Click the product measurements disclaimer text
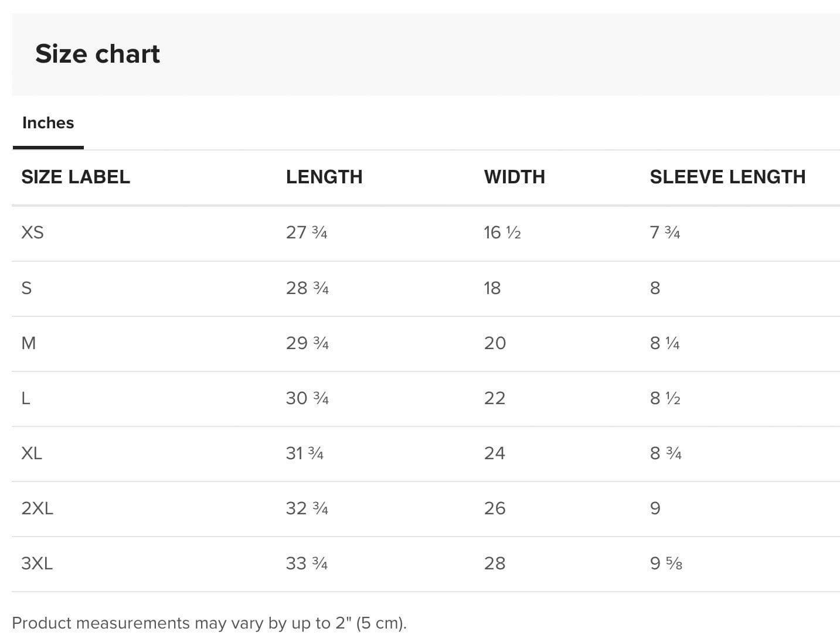 point(209,623)
